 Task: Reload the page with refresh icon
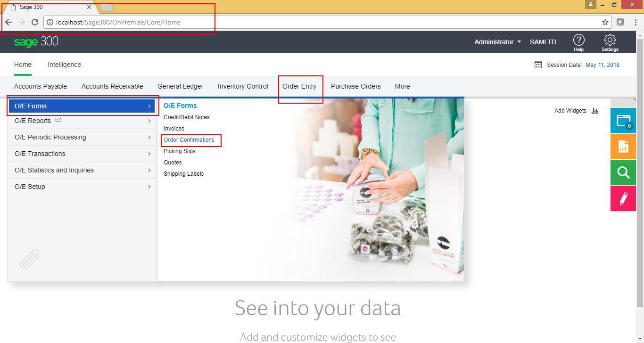34,22
